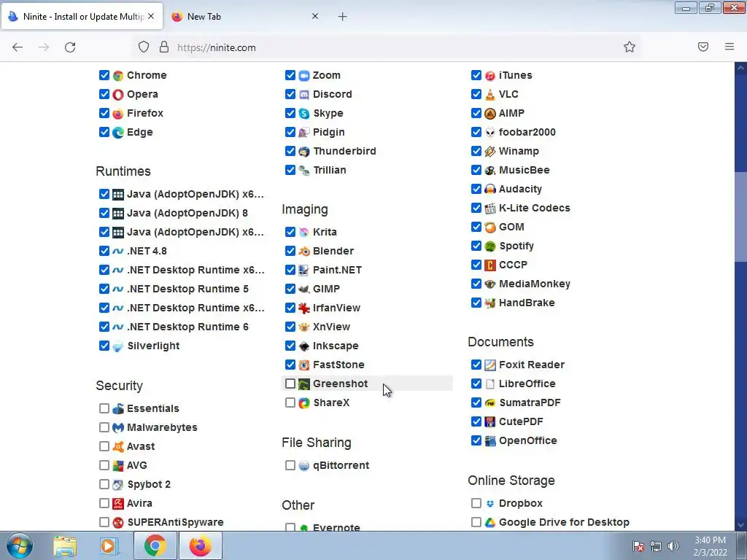Click the HandBrake icon
The width and height of the screenshot is (747, 560).
click(490, 303)
